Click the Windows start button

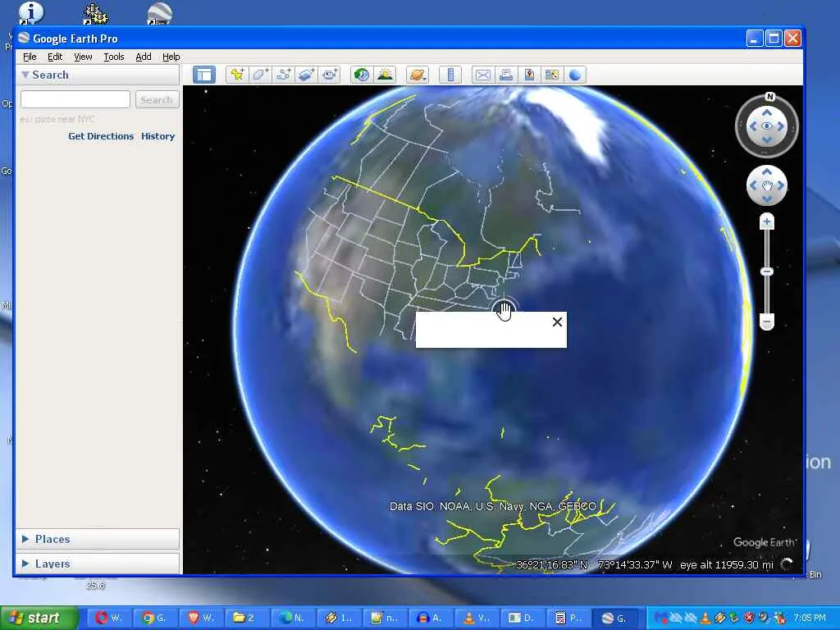(39, 618)
